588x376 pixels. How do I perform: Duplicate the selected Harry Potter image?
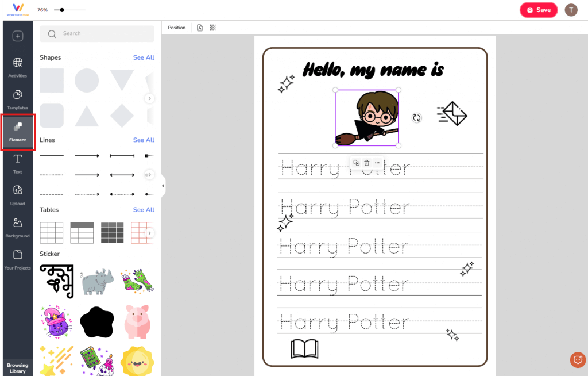click(357, 163)
